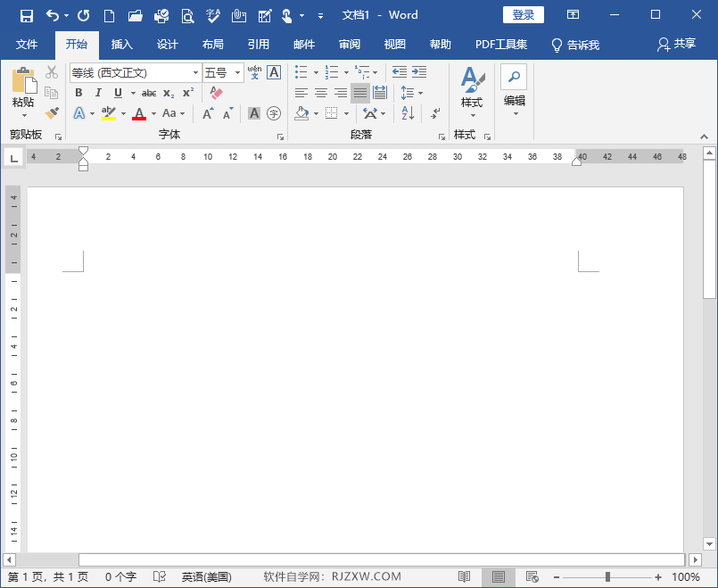
Task: Open the font size dropdown showing 五号
Action: click(237, 72)
